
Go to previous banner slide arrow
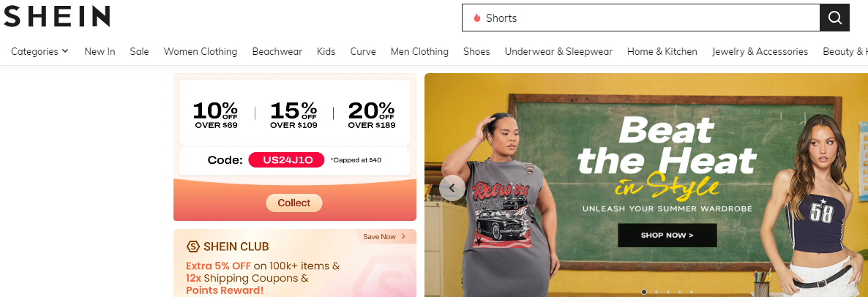pos(452,188)
